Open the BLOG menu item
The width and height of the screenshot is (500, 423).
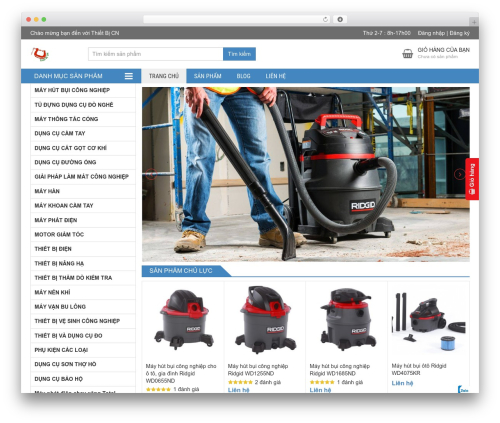pos(243,76)
